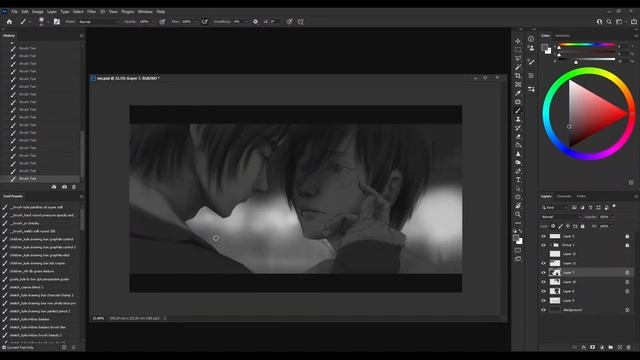The image size is (640, 360).
Task: Create new adjustment layer icon
Action: [x=602, y=347]
